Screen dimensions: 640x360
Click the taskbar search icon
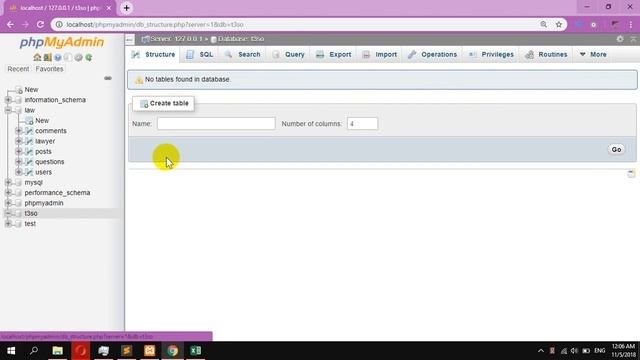(x=34, y=351)
